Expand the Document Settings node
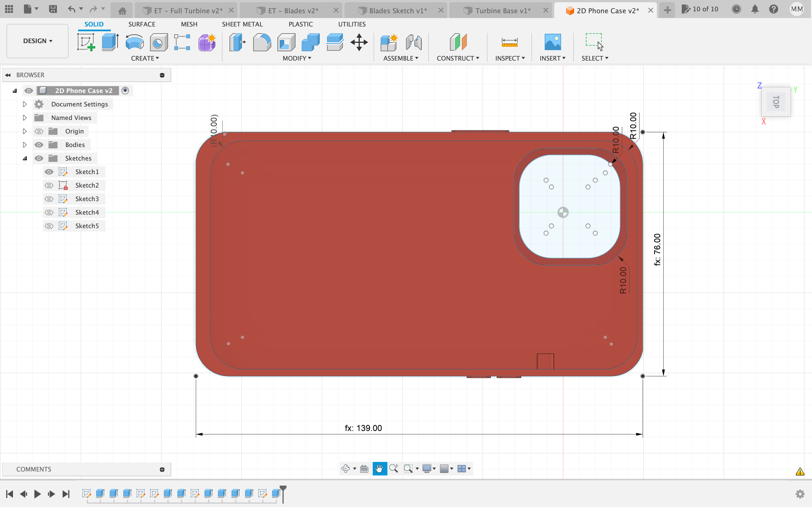This screenshot has width=812, height=507. (x=25, y=104)
